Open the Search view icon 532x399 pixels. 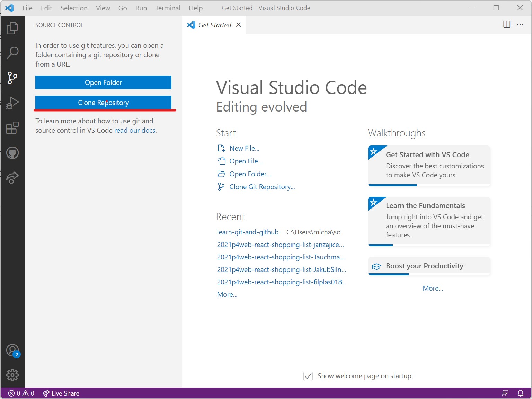point(12,53)
